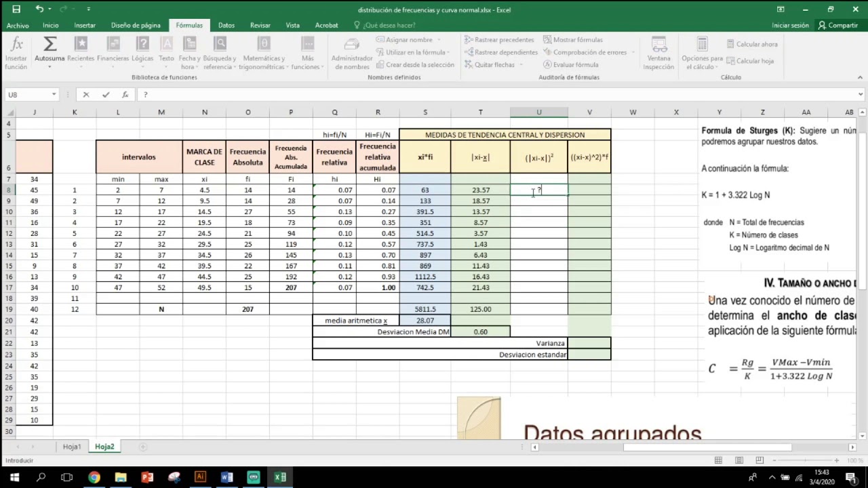This screenshot has width=868, height=488.
Task: Collapse the ribbon with the arrow
Action: 861,77
